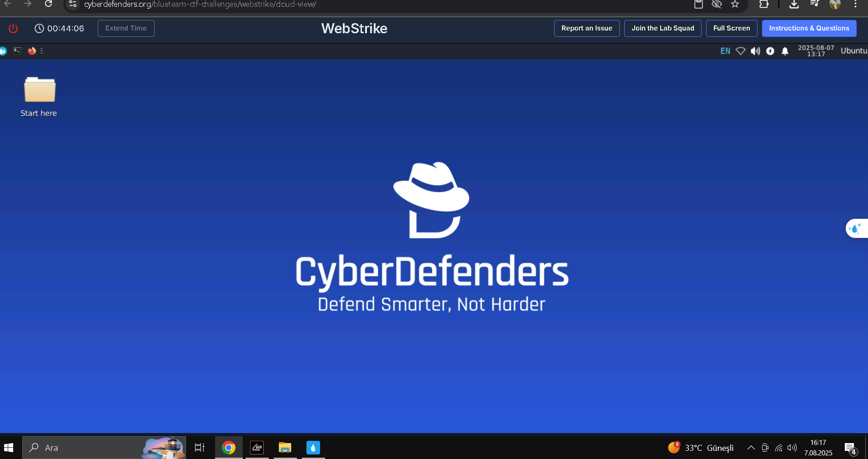Image resolution: width=868 pixels, height=459 pixels.
Task: Open the Ubuntu applications menu icon
Action: coord(3,51)
